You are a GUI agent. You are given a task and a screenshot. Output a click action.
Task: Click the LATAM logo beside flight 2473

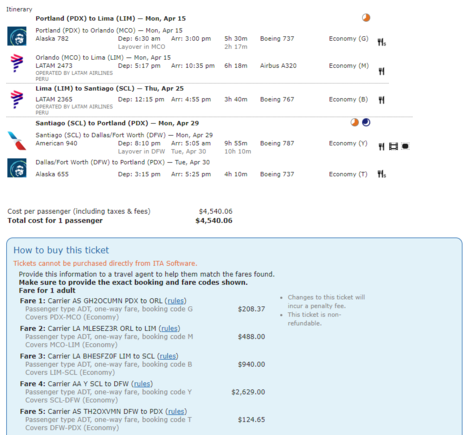pos(17,63)
